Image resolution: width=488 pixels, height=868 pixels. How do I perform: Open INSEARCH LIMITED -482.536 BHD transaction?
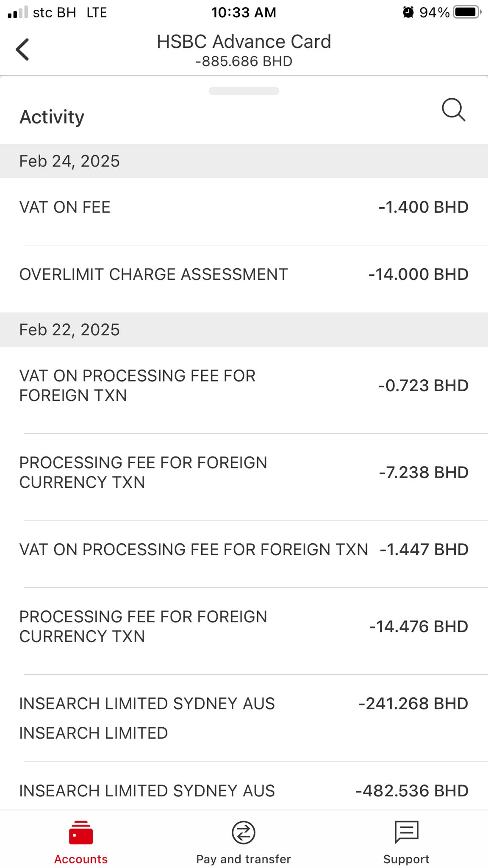[244, 786]
